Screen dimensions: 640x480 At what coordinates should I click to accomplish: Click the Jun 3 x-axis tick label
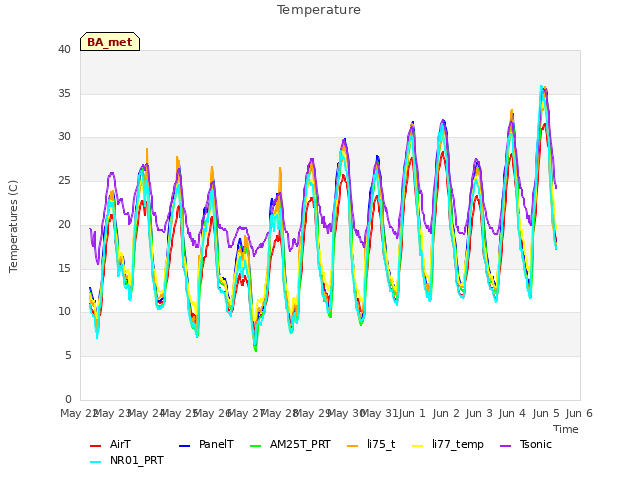pos(479,413)
